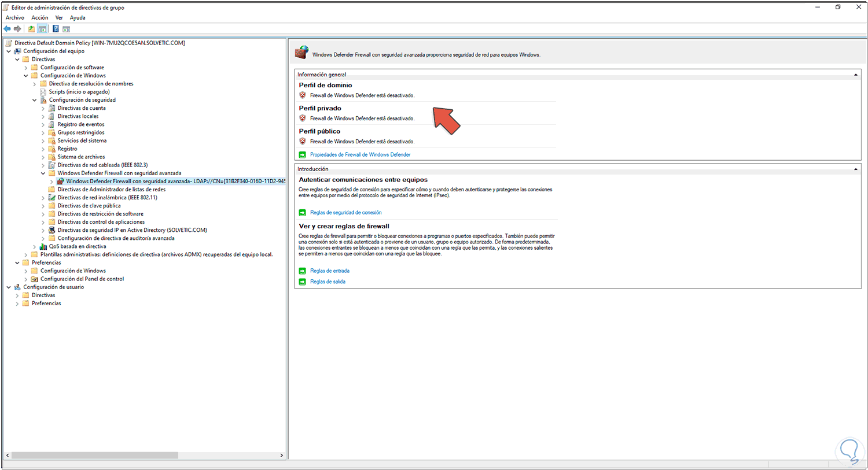Expand Configuración de directiva de auditoría avanzada
Screen dimensions: 868x470
[43, 238]
